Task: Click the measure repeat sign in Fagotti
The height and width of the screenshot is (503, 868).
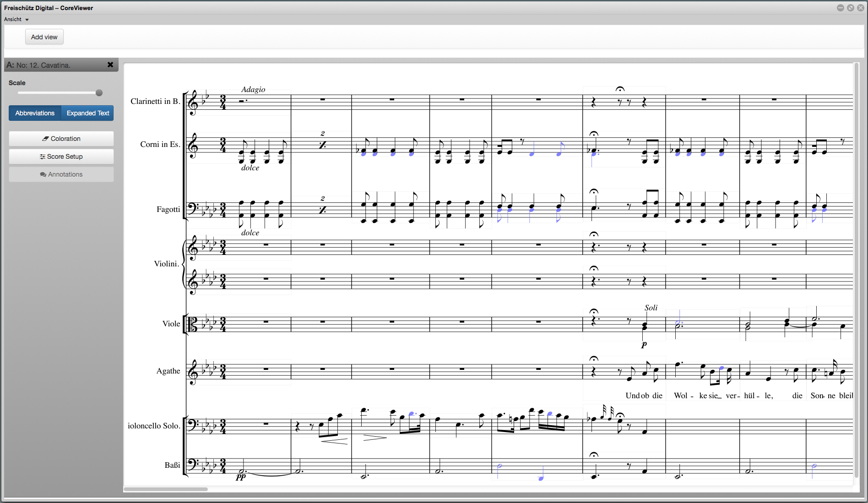Action: 323,210
